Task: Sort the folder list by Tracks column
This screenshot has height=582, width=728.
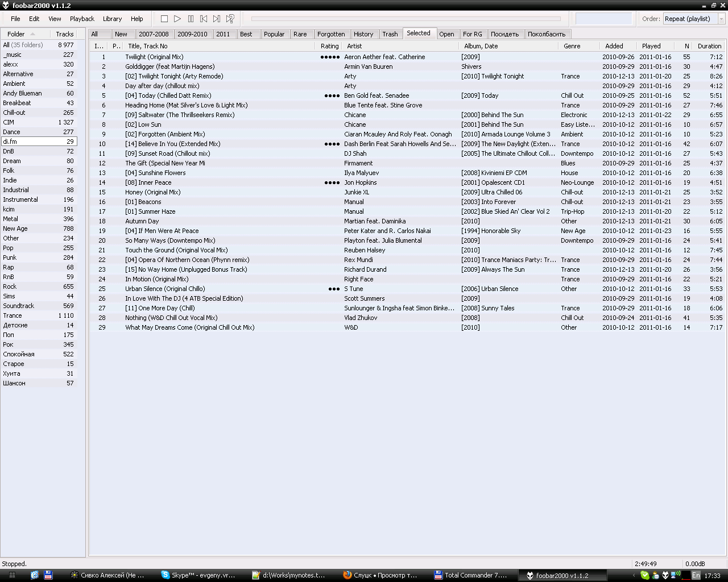Action: click(x=64, y=34)
